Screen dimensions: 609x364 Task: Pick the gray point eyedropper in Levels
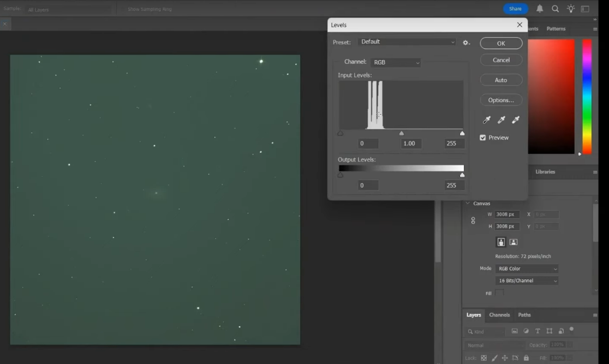(x=501, y=120)
